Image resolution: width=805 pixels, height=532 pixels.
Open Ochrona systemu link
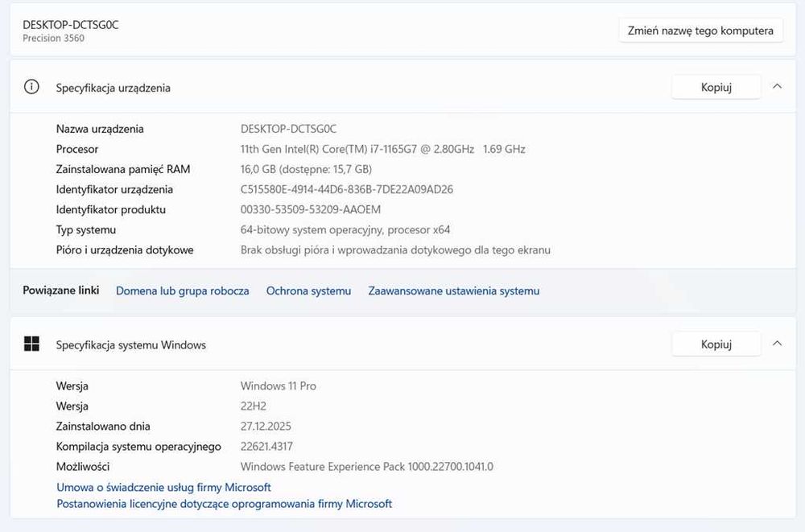(308, 291)
